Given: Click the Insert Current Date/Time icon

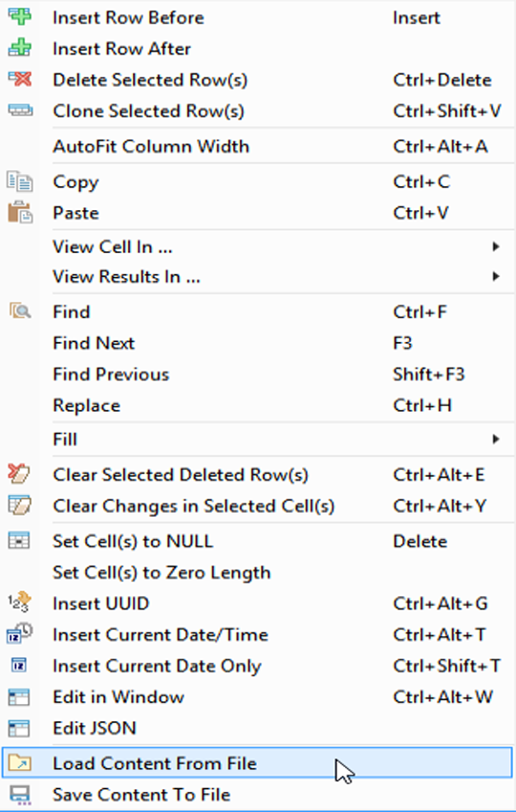Looking at the screenshot, I should [x=20, y=634].
